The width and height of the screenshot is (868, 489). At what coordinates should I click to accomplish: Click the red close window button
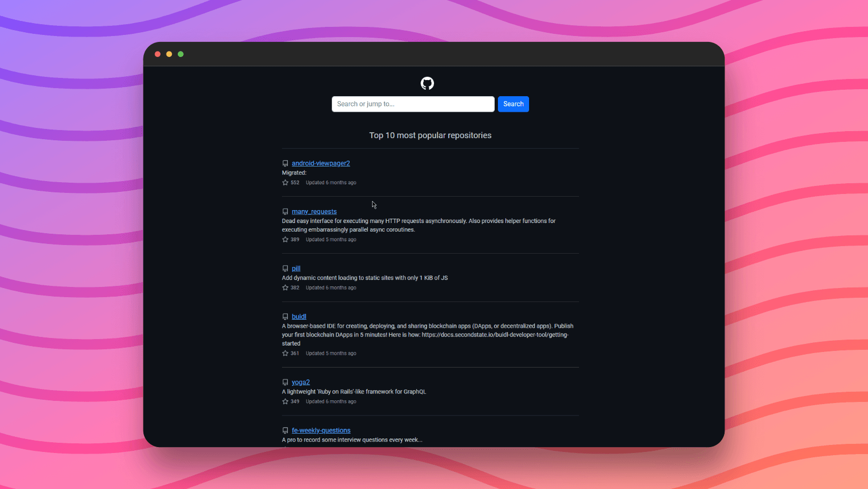(x=157, y=54)
